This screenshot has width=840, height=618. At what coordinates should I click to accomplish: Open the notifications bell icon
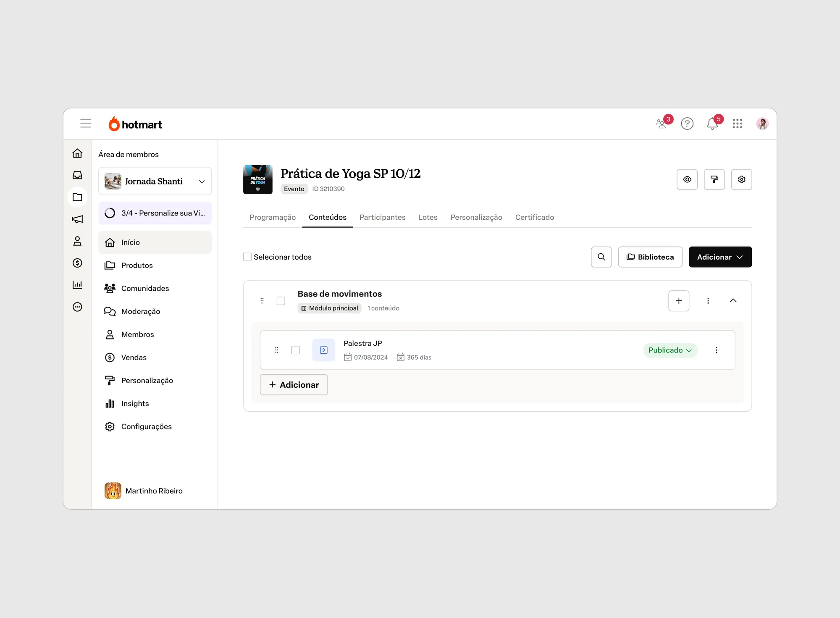[x=712, y=124]
